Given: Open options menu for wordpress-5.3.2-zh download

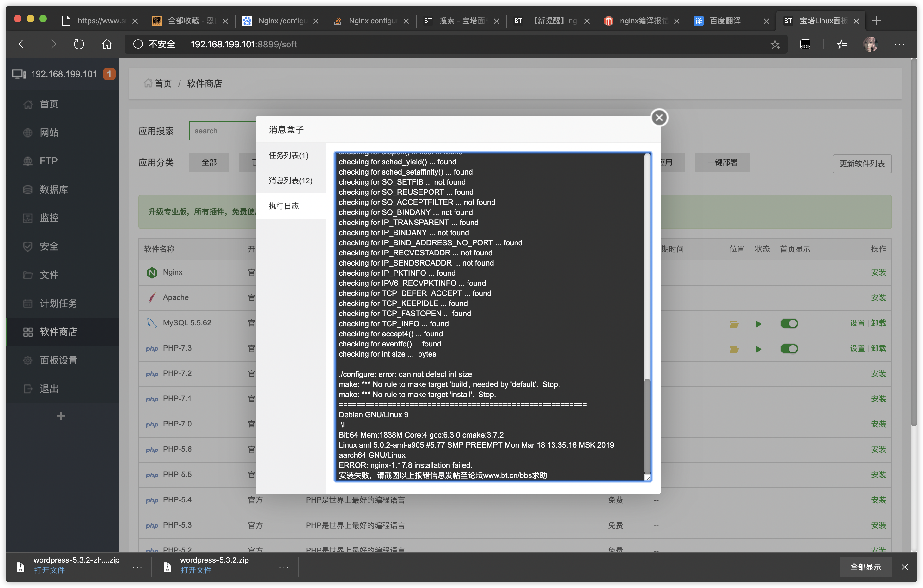Looking at the screenshot, I should 137,567.
